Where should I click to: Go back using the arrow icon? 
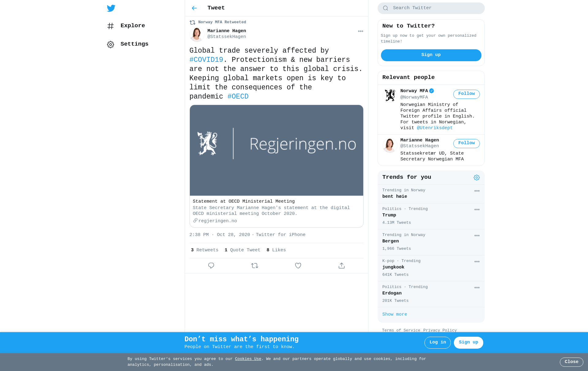[x=194, y=8]
